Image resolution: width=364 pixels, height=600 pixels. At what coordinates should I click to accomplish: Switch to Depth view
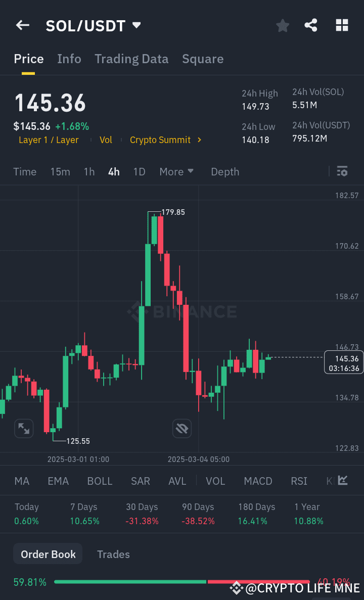click(x=225, y=171)
